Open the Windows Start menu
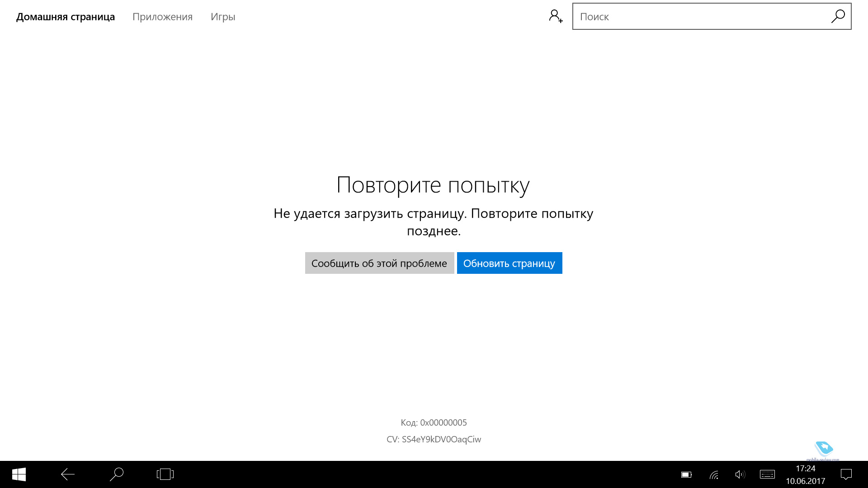The image size is (868, 488). (x=19, y=474)
